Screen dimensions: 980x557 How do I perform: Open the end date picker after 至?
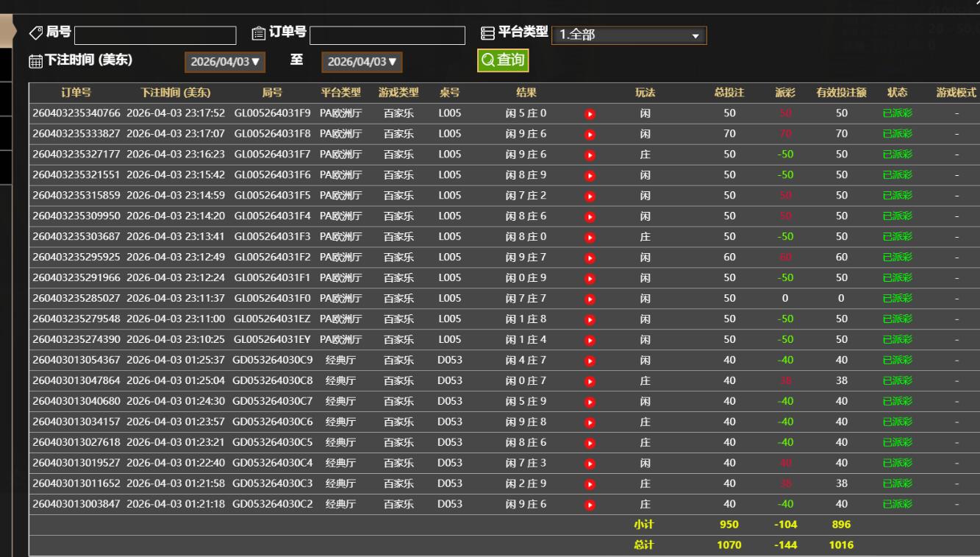click(x=362, y=62)
